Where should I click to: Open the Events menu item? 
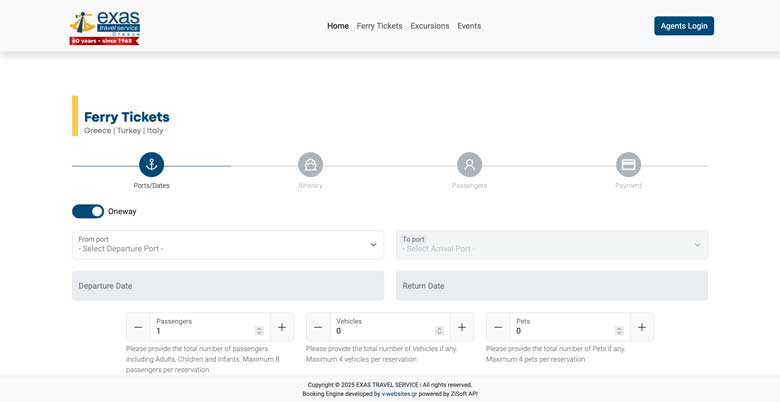click(x=469, y=26)
